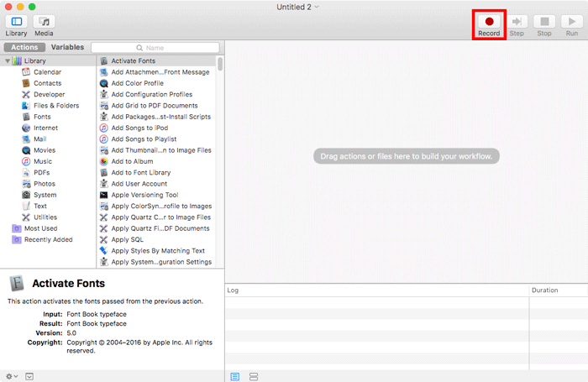The width and height of the screenshot is (588, 382).
Task: Open the Most Used smart group
Action: [x=40, y=228]
